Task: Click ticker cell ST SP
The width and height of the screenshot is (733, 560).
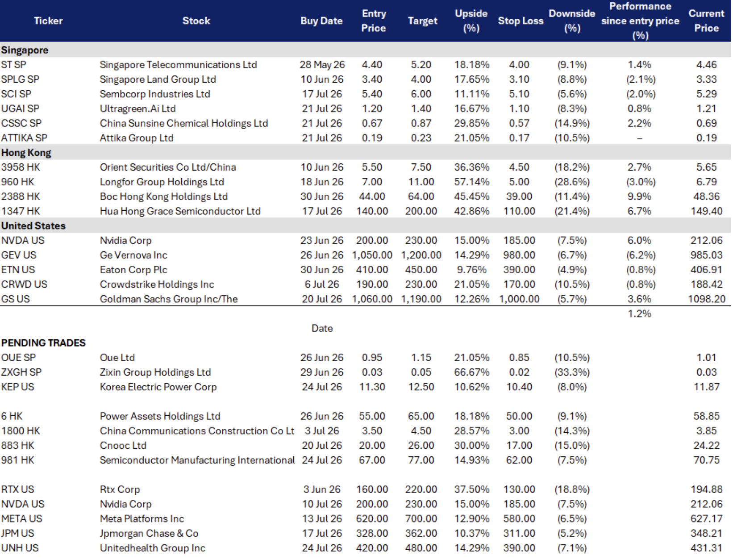Action: pyautogui.click(x=13, y=65)
